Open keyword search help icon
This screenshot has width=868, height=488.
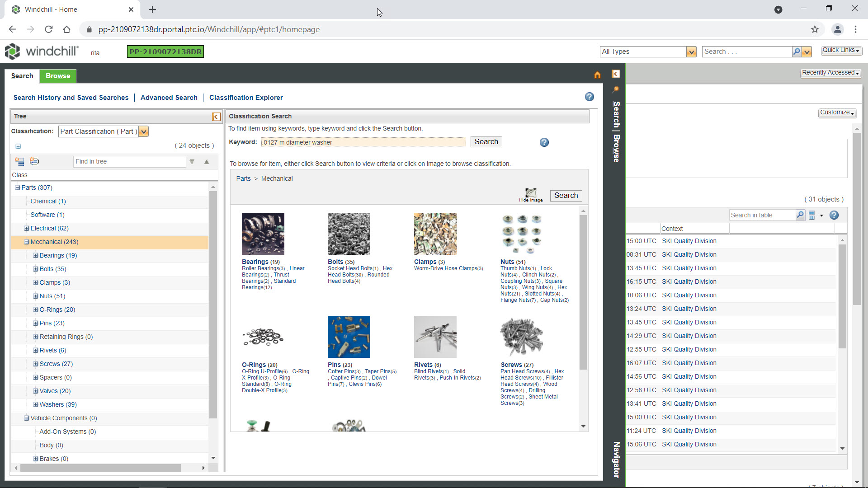pyautogui.click(x=544, y=142)
